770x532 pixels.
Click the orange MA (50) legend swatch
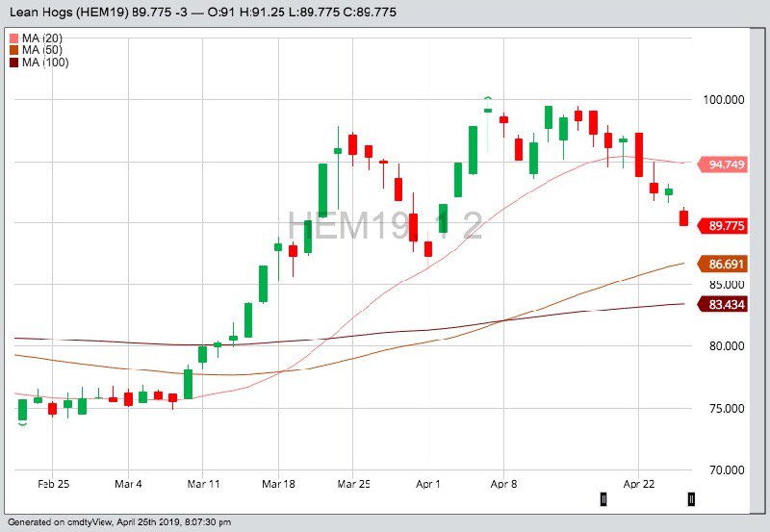pos(13,51)
